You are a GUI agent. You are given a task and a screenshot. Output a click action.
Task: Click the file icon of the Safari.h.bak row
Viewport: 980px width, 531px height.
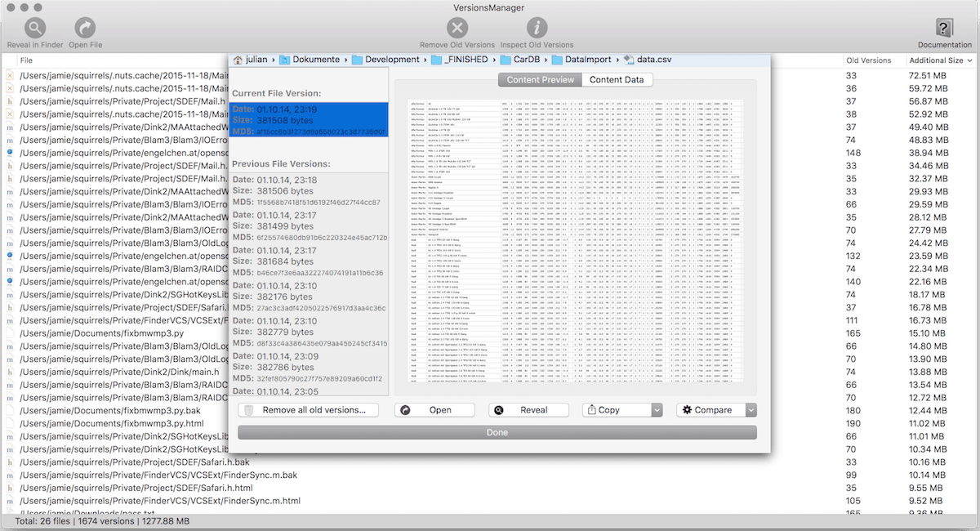[x=10, y=462]
